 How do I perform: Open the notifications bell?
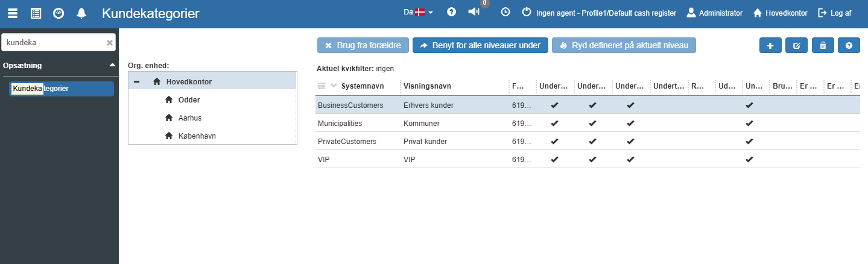point(81,13)
